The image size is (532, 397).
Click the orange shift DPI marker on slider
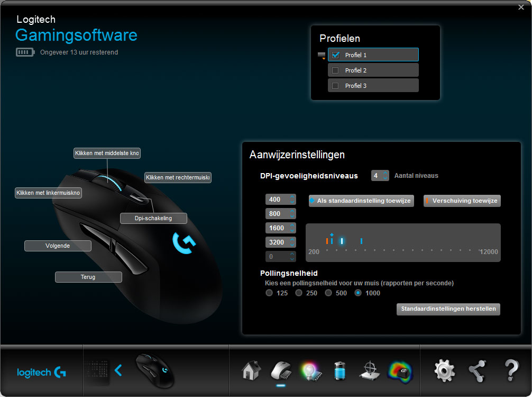327,241
